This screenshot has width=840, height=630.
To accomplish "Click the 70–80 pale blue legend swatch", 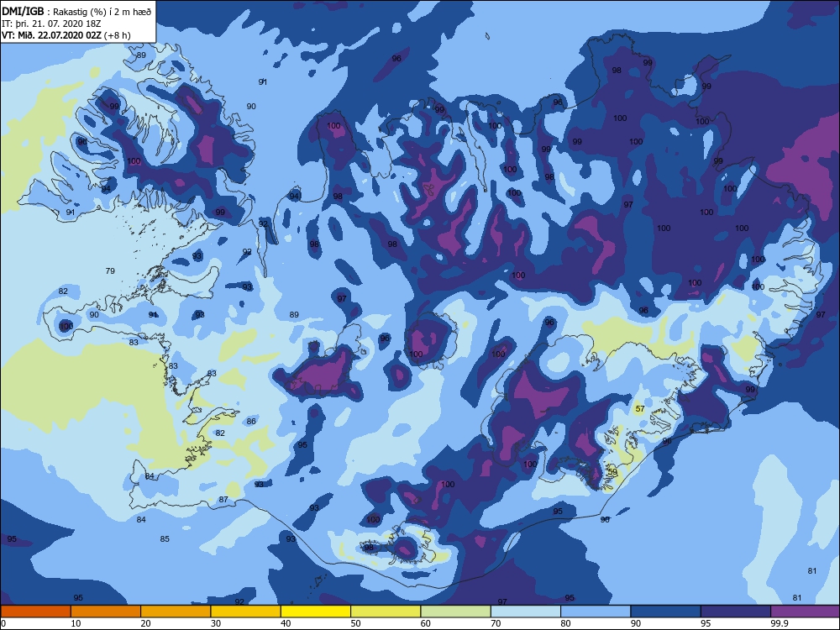I will click(526, 612).
